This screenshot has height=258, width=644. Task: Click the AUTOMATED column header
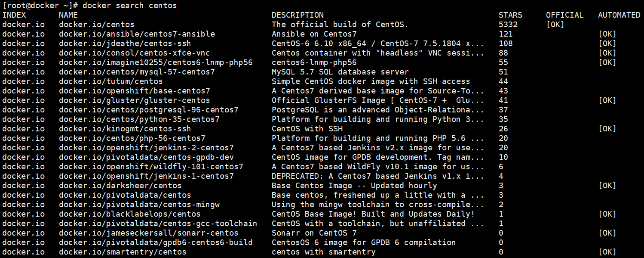(619, 15)
